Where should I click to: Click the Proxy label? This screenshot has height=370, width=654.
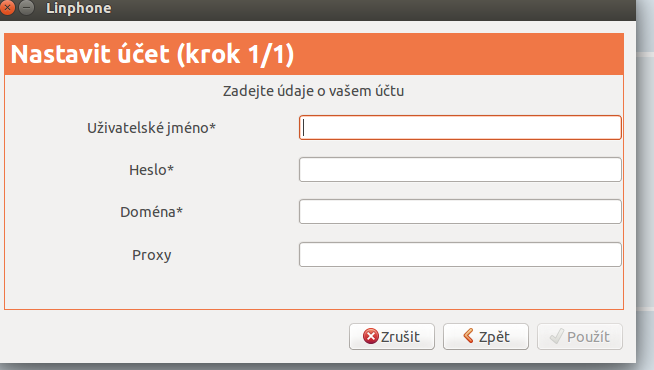(x=151, y=255)
